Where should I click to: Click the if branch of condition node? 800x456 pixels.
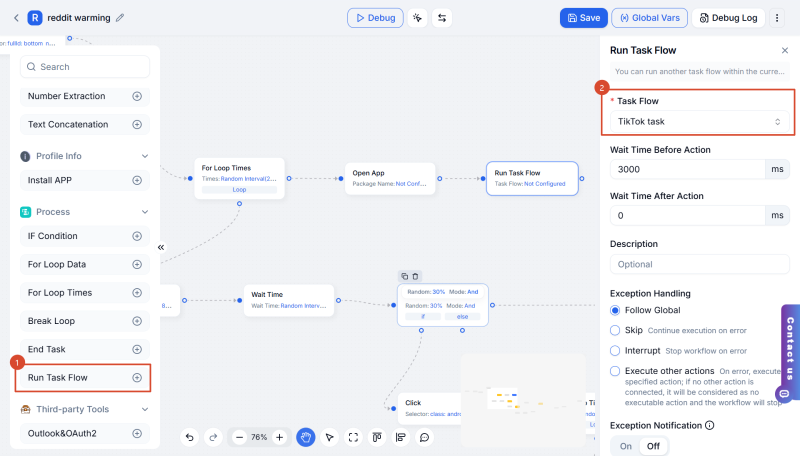(423, 317)
